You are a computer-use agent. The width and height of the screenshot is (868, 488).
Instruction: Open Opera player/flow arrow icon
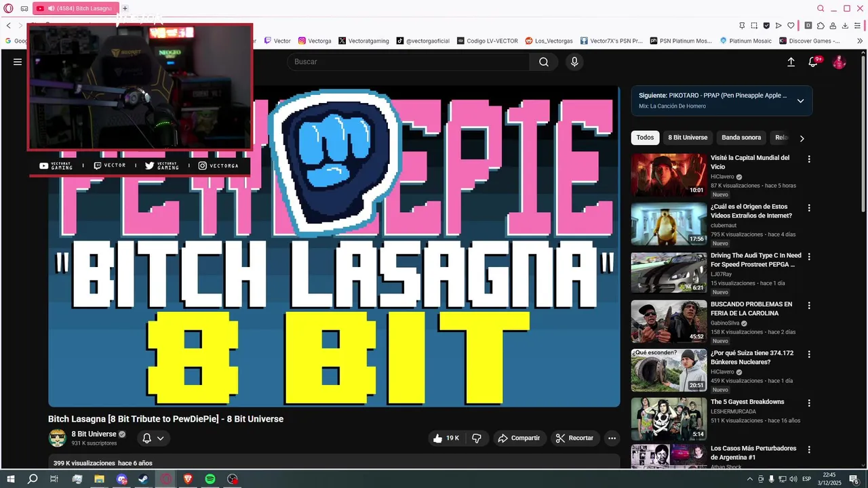[x=778, y=25]
